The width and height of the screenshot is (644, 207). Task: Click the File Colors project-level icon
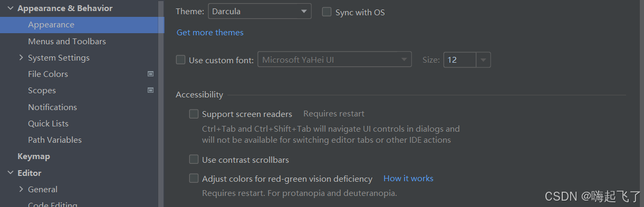[150, 74]
